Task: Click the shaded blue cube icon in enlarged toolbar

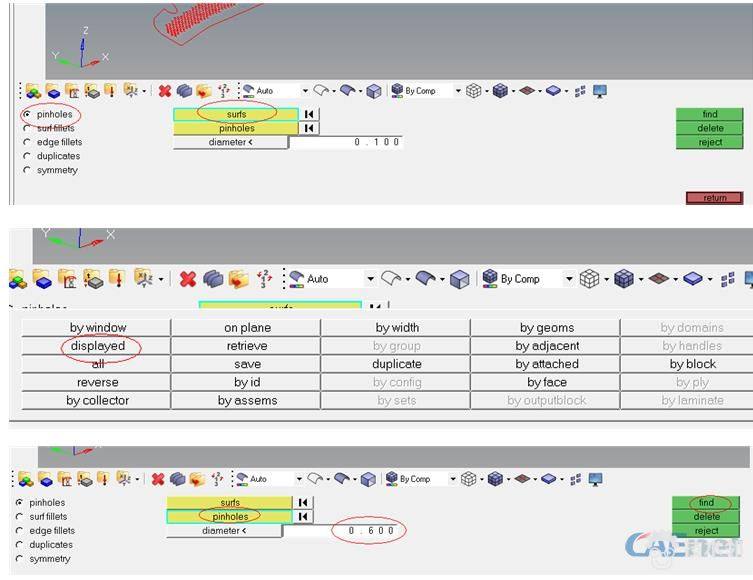Action: 624,279
